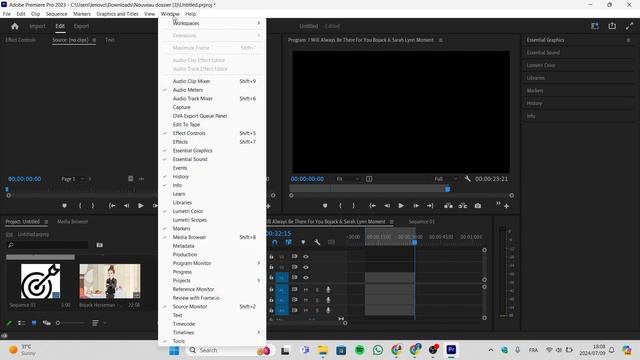Add marker in Program monitor

325,206
